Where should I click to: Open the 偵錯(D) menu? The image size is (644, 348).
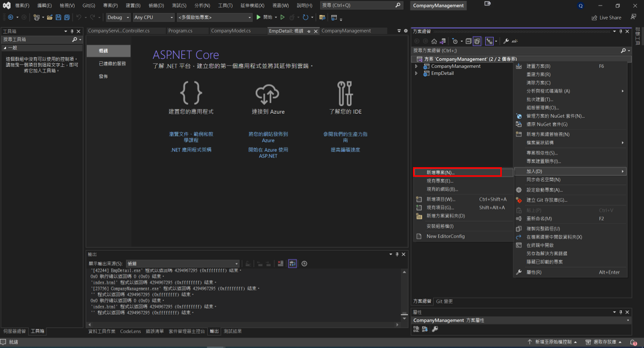tap(156, 6)
